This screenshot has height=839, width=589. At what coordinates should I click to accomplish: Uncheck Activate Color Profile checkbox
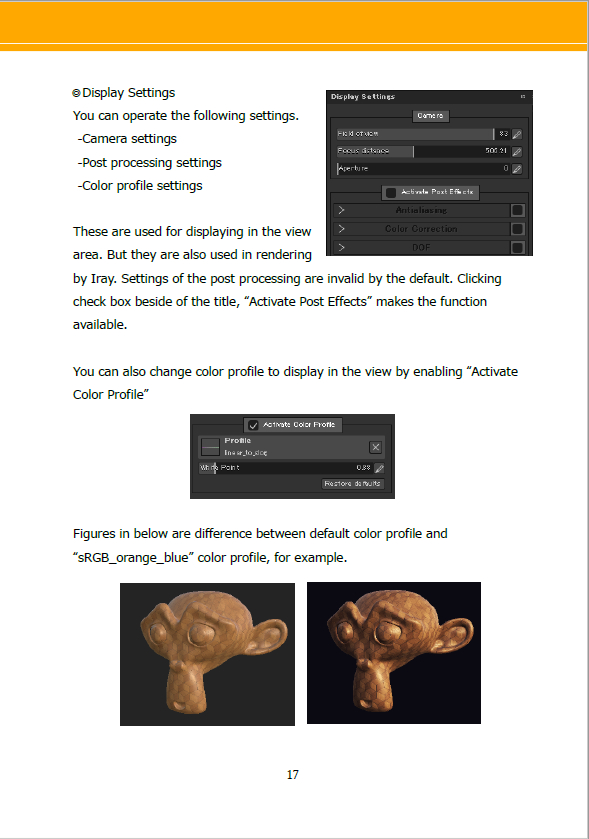(x=254, y=425)
